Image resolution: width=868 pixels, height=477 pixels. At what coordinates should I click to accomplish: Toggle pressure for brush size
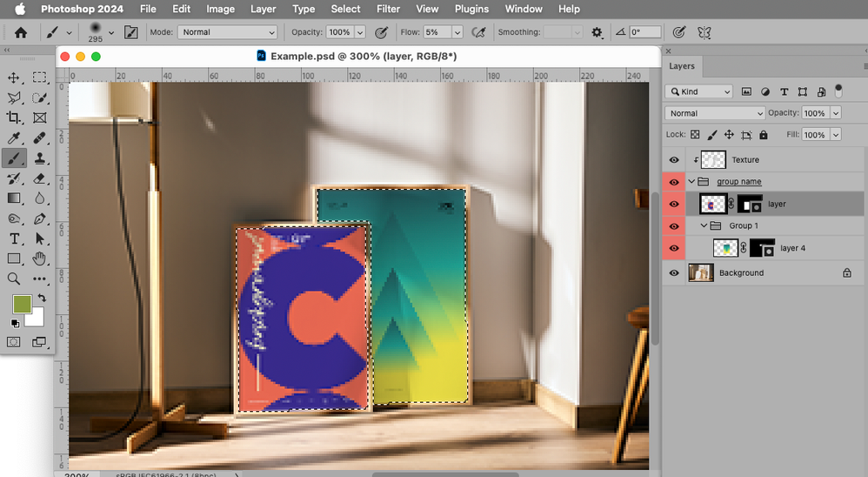(679, 32)
